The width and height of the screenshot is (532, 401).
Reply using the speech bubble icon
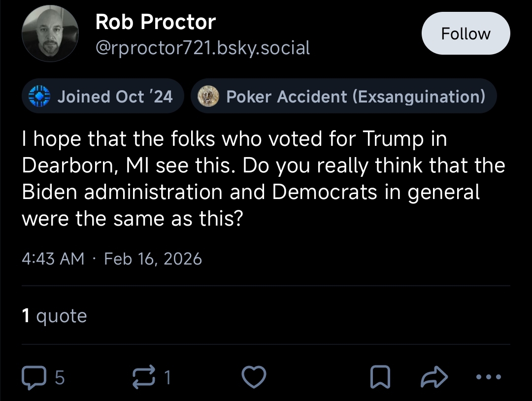(34, 377)
